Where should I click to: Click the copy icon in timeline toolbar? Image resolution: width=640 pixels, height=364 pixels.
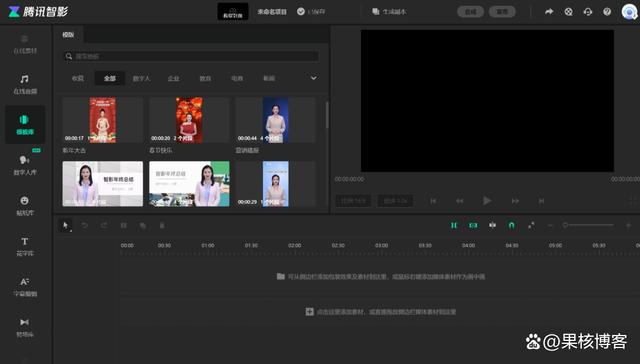tap(143, 225)
